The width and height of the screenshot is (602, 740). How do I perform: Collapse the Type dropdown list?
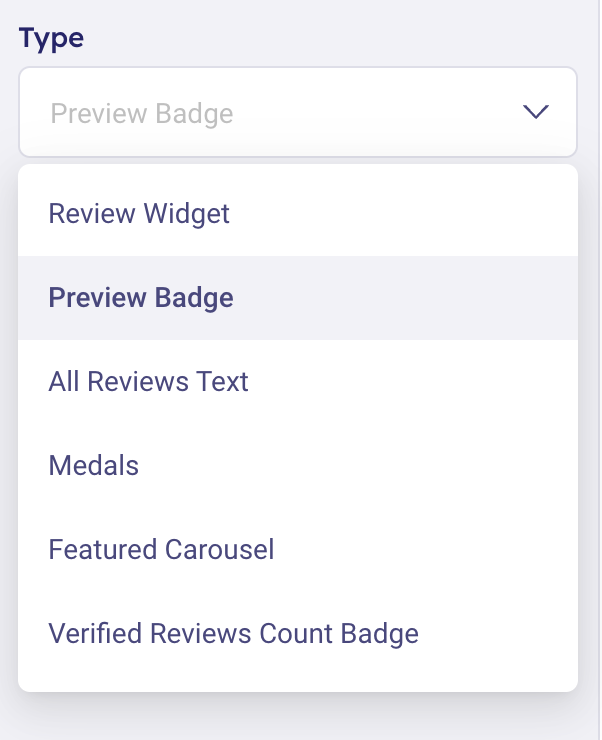click(536, 112)
